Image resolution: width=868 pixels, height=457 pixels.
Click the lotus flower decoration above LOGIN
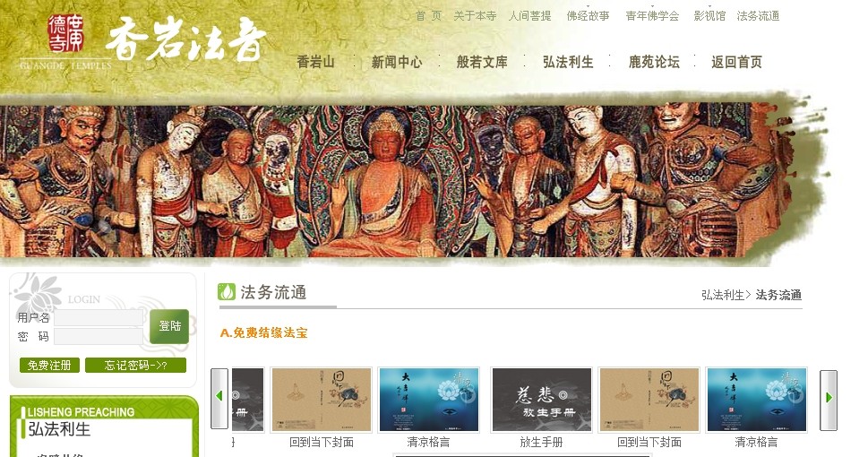tap(38, 294)
